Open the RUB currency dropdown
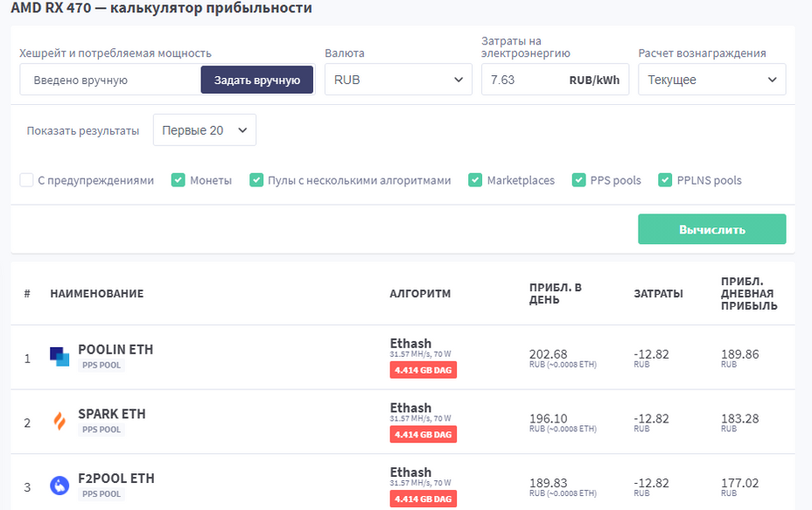Image resolution: width=812 pixels, height=510 pixels. tap(398, 80)
